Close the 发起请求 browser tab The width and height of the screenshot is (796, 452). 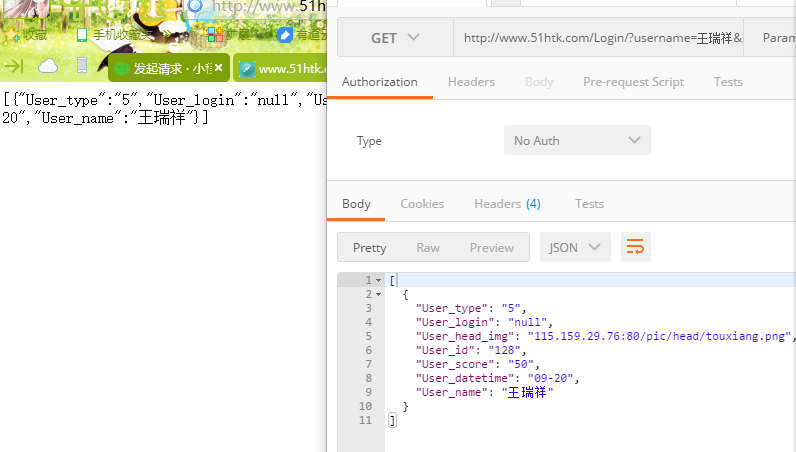click(218, 68)
